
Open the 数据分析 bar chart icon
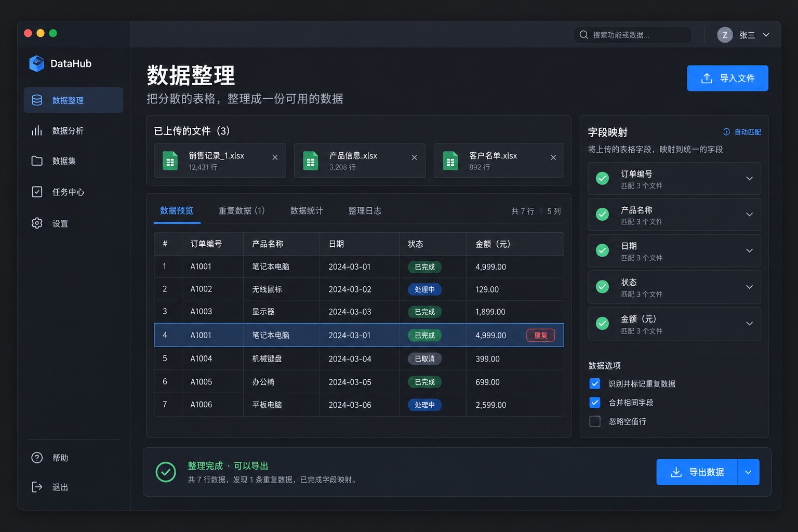tap(37, 130)
